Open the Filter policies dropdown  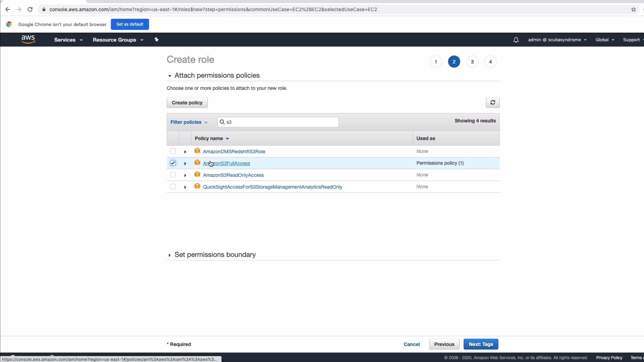click(x=189, y=122)
